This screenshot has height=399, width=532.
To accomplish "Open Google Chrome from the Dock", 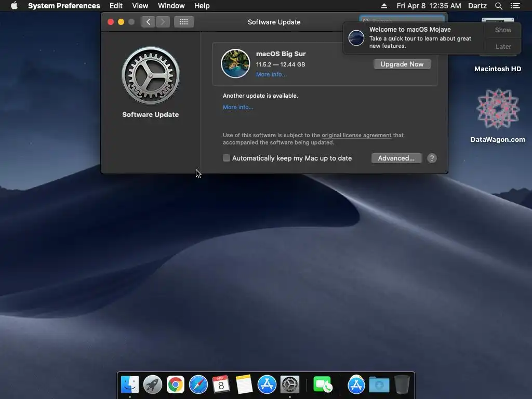I will point(176,384).
